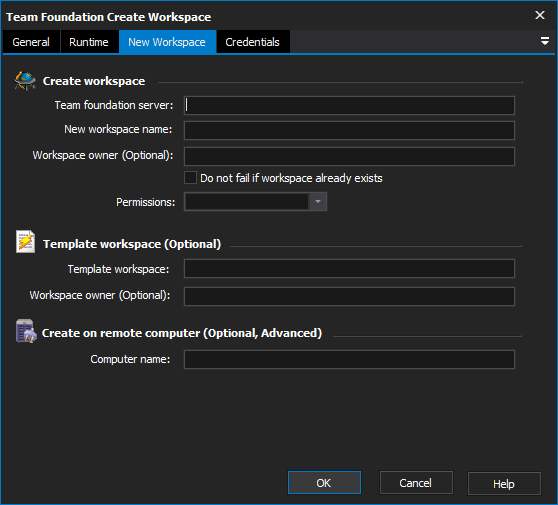The height and width of the screenshot is (505, 558).
Task: Click 'Create on remote computer (Optional, Advanced)' heading
Action: coord(182,333)
